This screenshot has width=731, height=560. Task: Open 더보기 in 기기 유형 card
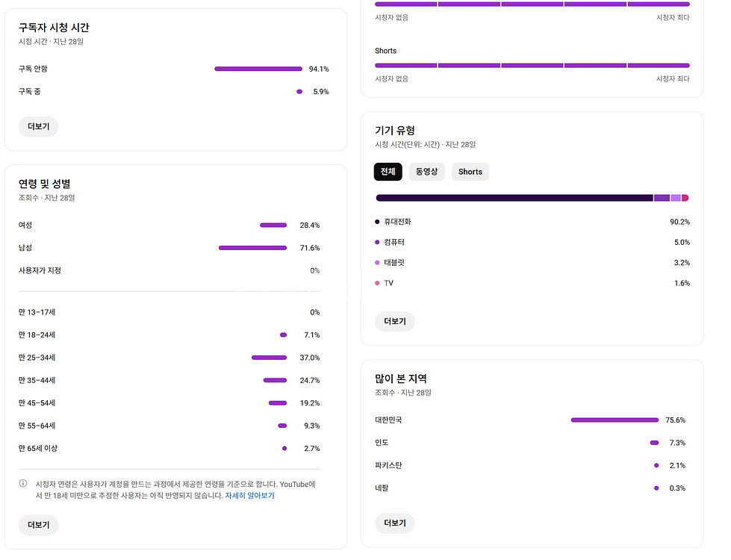tap(395, 321)
